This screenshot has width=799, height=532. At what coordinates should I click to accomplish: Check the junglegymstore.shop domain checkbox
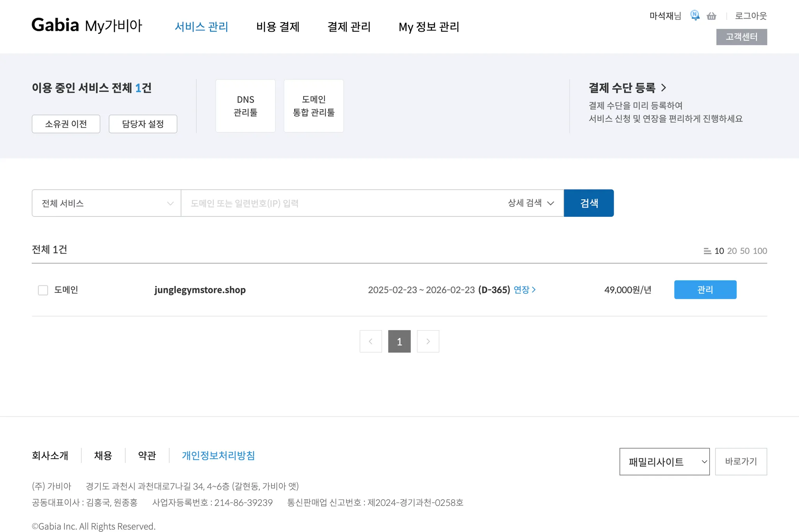pyautogui.click(x=43, y=290)
